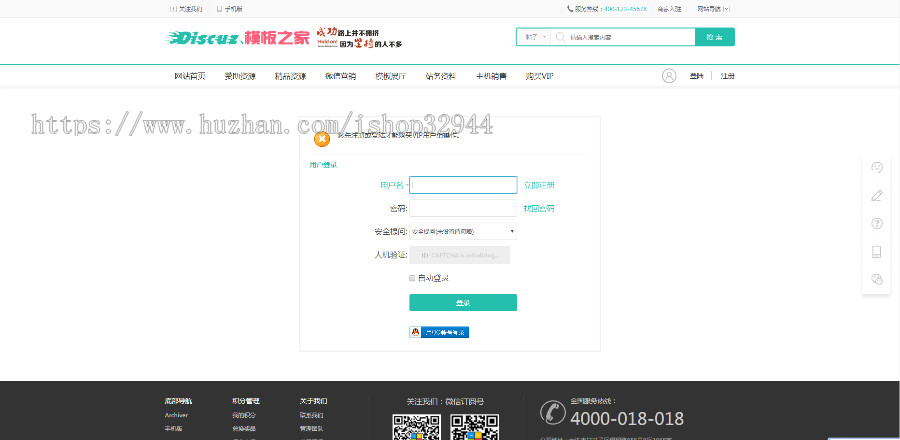900x440 pixels.
Task: Focus the 密码 password input field
Action: pyautogui.click(x=463, y=208)
